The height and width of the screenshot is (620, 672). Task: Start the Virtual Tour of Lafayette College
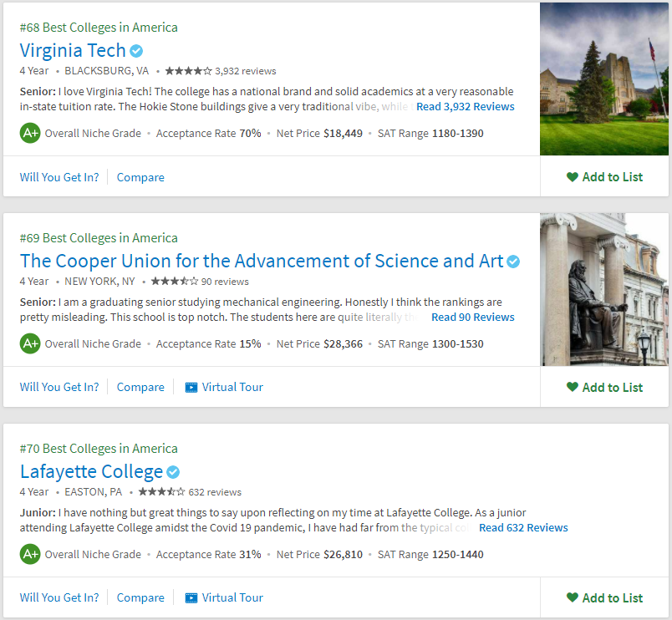pyautogui.click(x=224, y=597)
